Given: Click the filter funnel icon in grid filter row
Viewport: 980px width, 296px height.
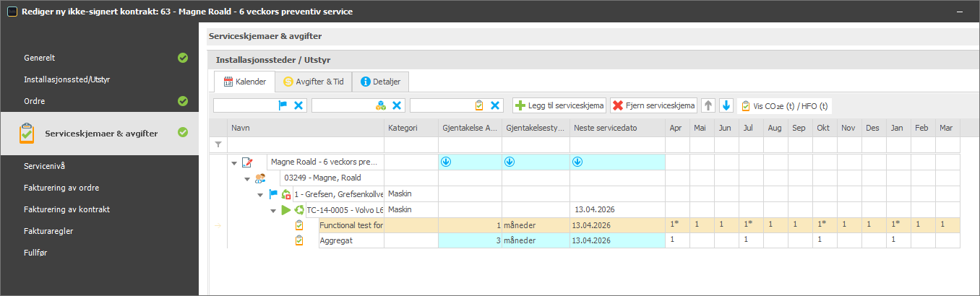Looking at the screenshot, I should click(218, 144).
